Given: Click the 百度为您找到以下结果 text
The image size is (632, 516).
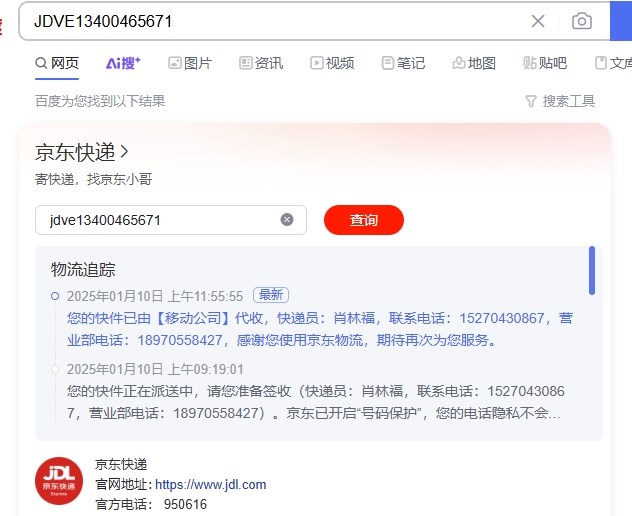Looking at the screenshot, I should pos(100,101).
